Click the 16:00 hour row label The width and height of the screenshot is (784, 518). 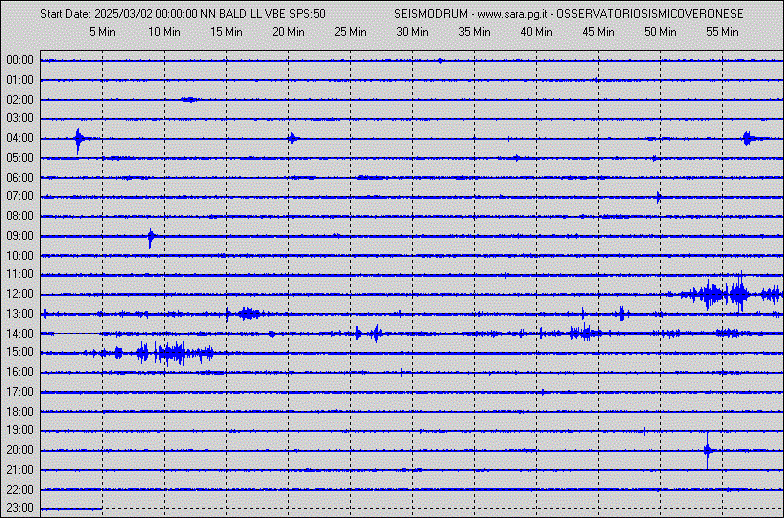coord(20,372)
